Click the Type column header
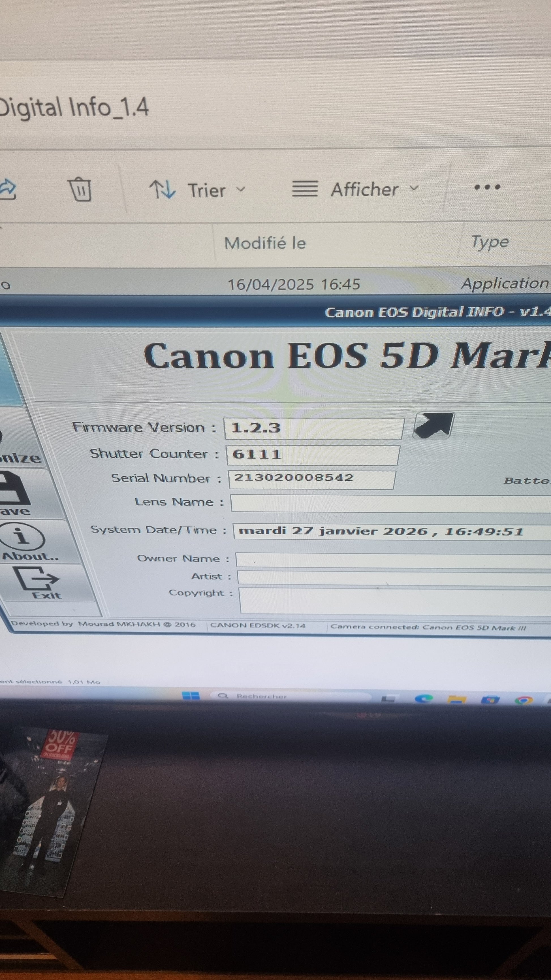This screenshot has height=980, width=551. [x=489, y=242]
